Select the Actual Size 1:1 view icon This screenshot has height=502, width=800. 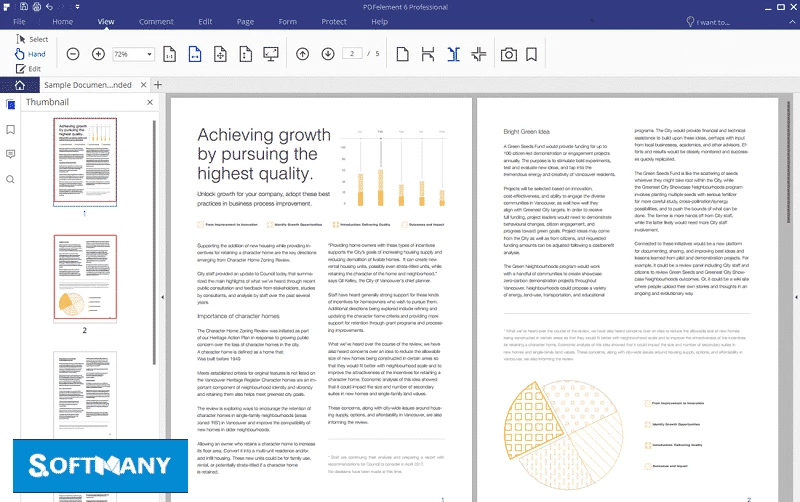coord(170,54)
